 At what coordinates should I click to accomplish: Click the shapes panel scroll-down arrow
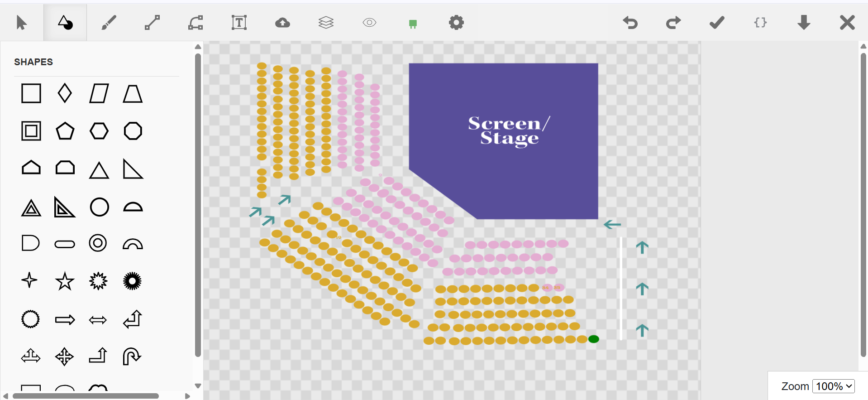click(198, 386)
